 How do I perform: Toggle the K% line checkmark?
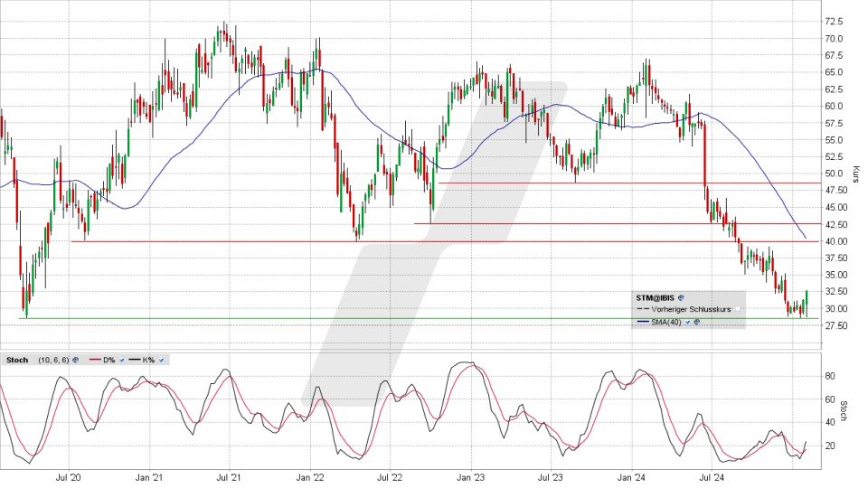click(x=161, y=361)
